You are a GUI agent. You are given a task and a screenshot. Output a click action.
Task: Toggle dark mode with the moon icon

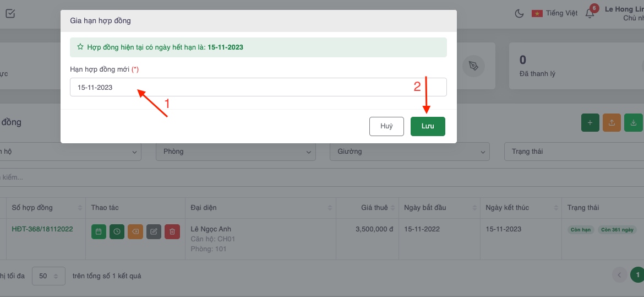point(519,14)
